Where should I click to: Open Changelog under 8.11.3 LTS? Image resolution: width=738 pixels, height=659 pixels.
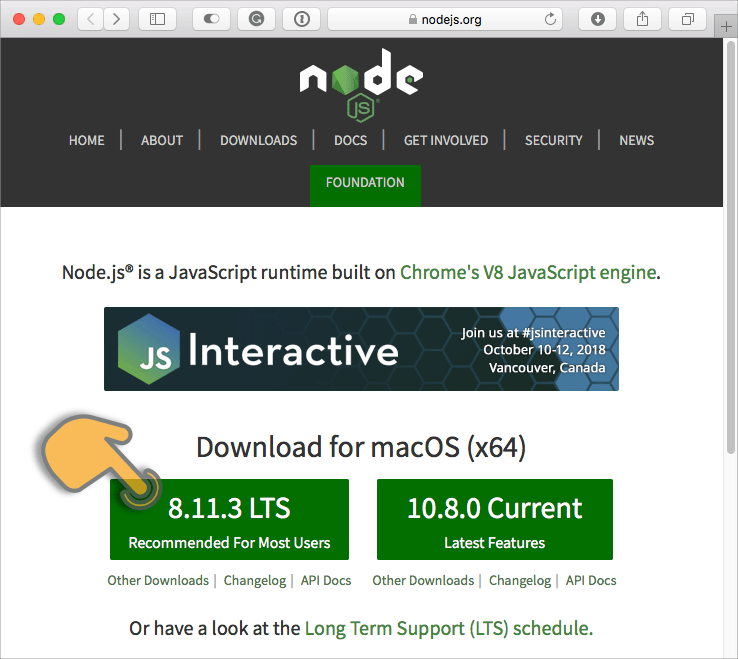point(255,580)
